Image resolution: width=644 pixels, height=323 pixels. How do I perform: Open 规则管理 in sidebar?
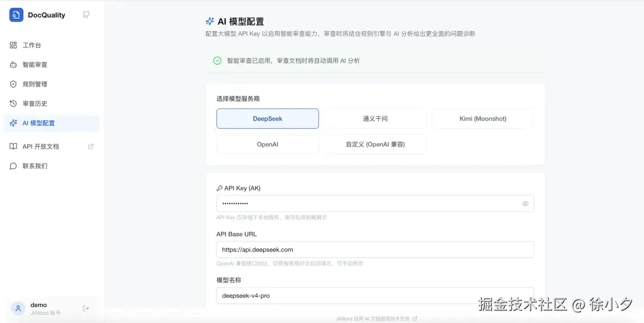(52, 84)
